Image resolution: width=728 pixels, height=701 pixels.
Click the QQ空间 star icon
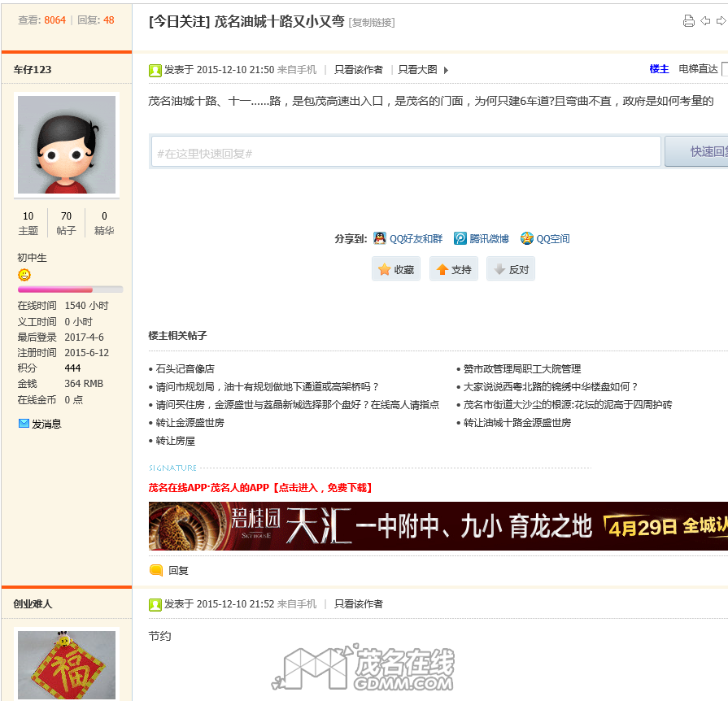(527, 238)
